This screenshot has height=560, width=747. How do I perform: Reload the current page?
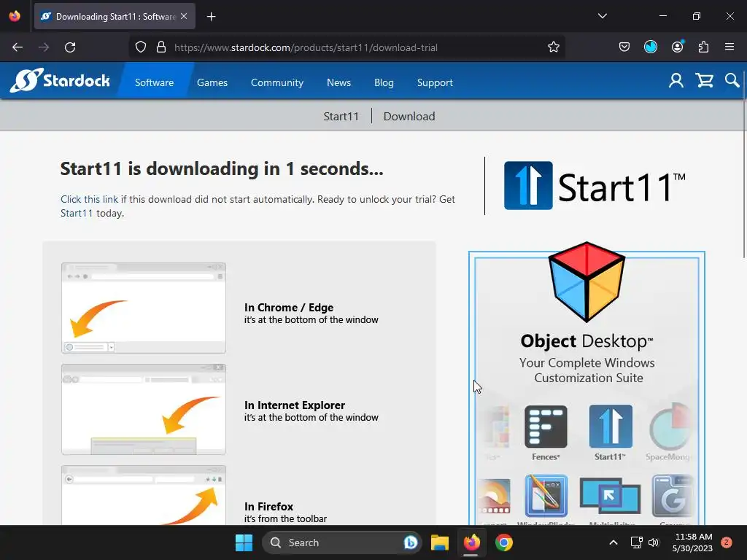[70, 47]
